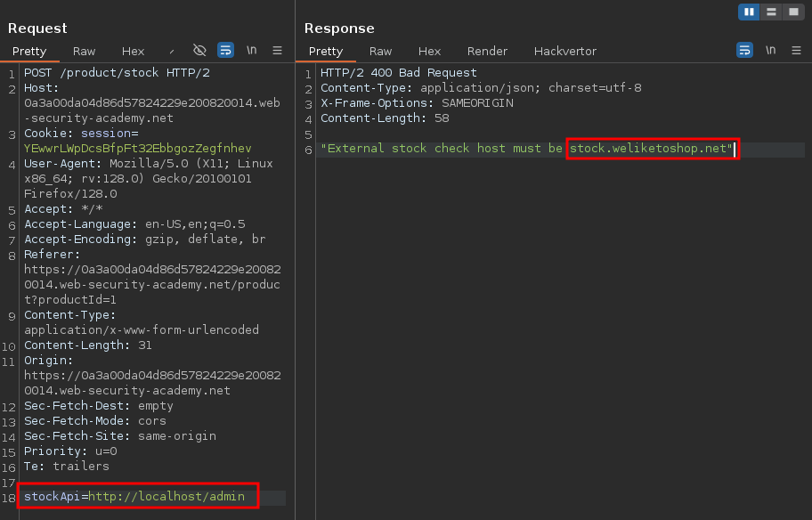Viewport: 812px width, 520px height.
Task: Toggle word wrap in the Request panel
Action: [x=226, y=51]
